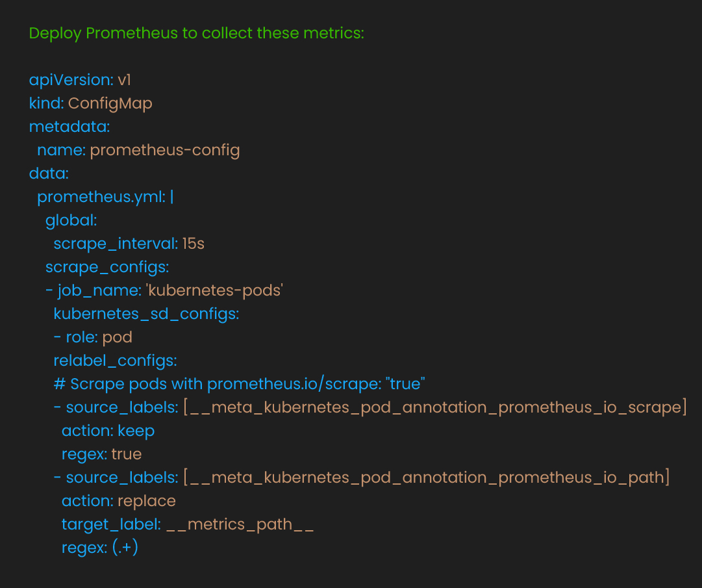This screenshot has height=588, width=702.
Task: Click the metadata: key
Action: point(69,127)
